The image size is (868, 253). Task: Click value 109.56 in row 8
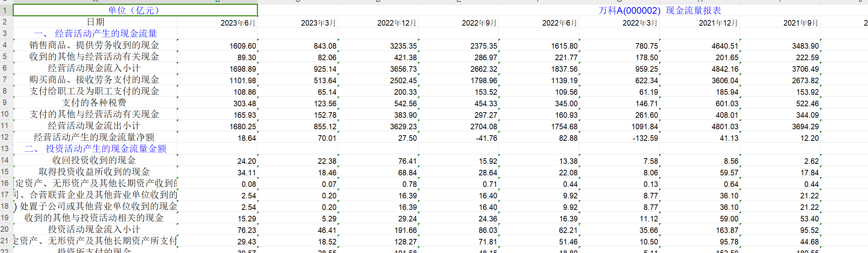pyautogui.click(x=566, y=92)
